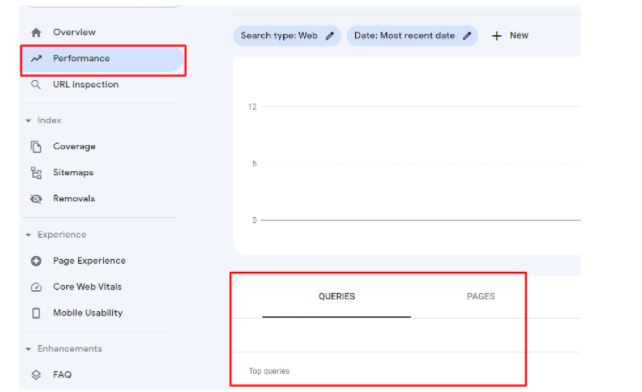Open the Performance report
The image size is (642, 392).
tap(102, 59)
